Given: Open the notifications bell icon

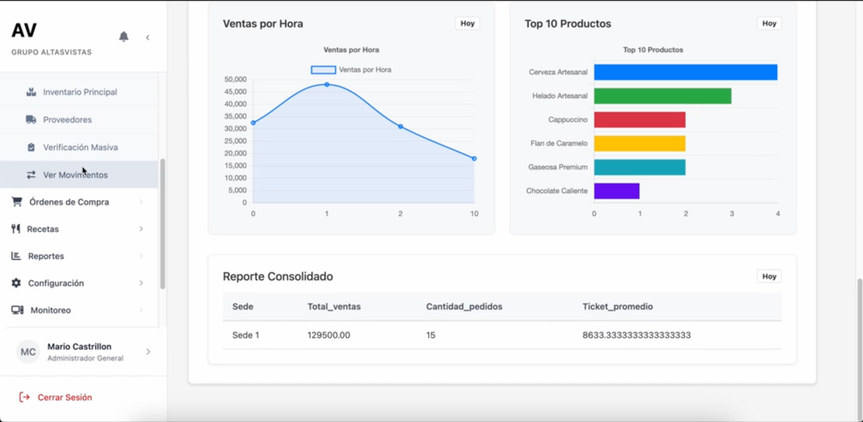Looking at the screenshot, I should pos(124,37).
